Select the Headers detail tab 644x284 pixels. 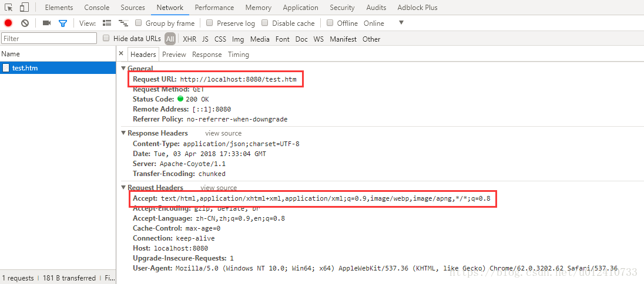pyautogui.click(x=143, y=54)
